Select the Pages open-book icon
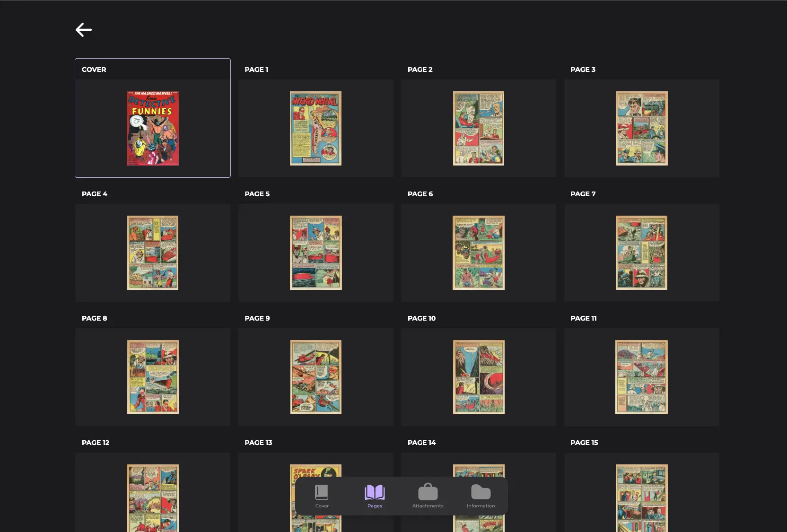Image resolution: width=787 pixels, height=532 pixels. click(375, 493)
